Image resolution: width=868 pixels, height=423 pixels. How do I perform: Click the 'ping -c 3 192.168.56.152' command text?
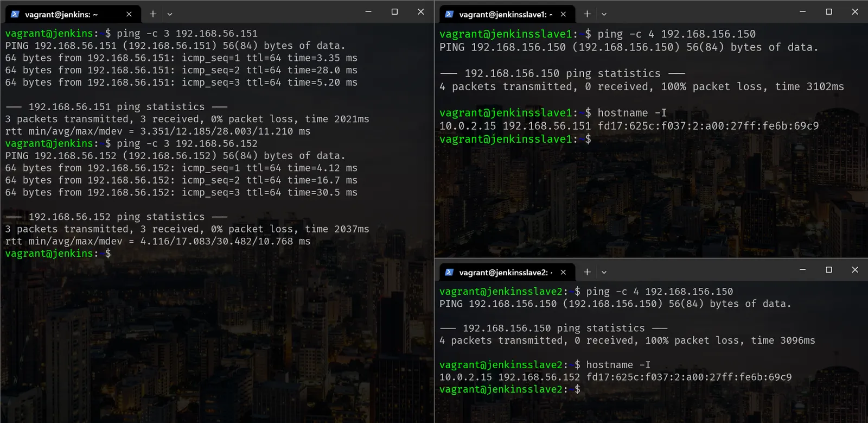point(187,143)
